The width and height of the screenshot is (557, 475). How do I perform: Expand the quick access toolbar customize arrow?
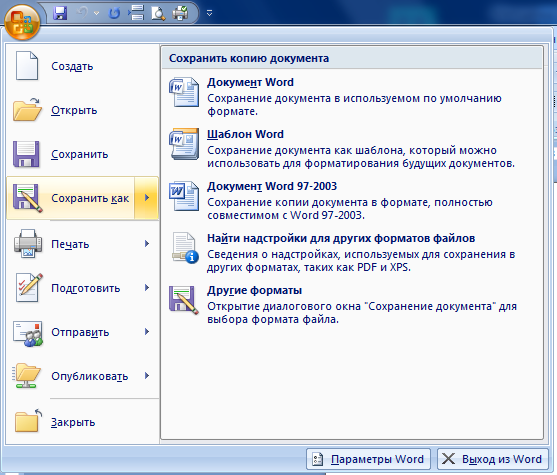point(210,14)
